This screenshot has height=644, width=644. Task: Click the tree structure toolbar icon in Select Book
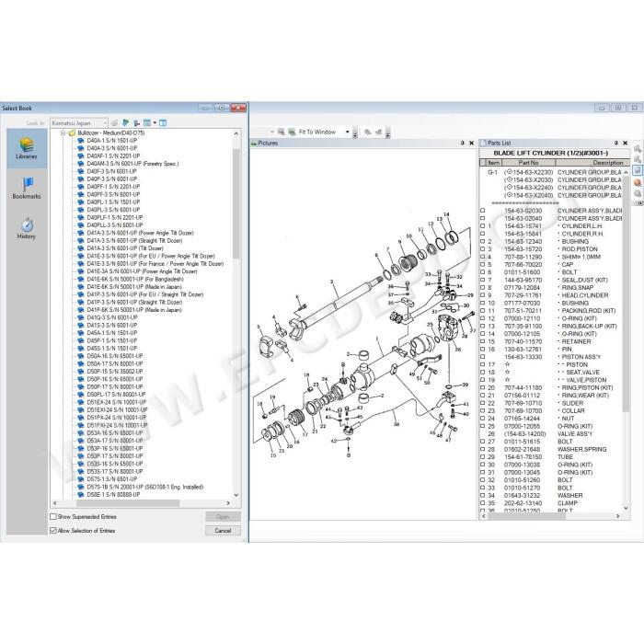[x=136, y=122]
